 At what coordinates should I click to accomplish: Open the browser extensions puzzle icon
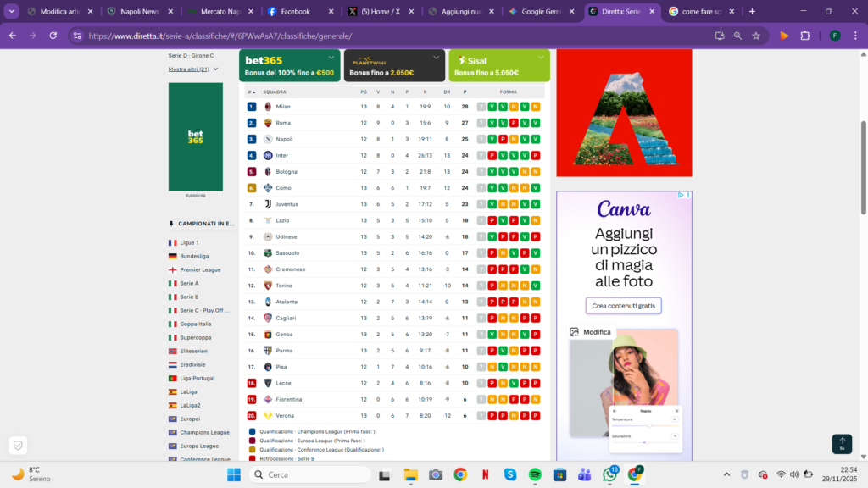(x=805, y=36)
